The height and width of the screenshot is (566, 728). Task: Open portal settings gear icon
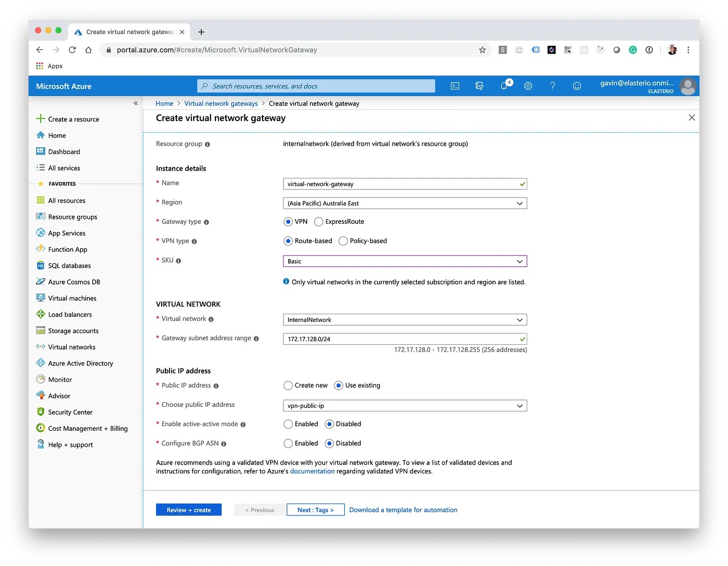coord(528,86)
